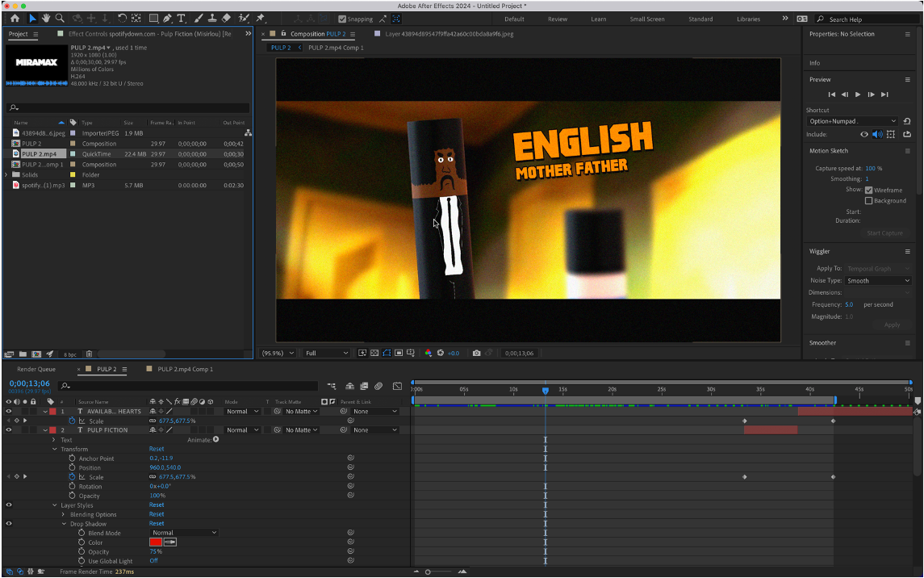This screenshot has width=924, height=578.
Task: Select the Roto Brush tool
Action: click(244, 19)
